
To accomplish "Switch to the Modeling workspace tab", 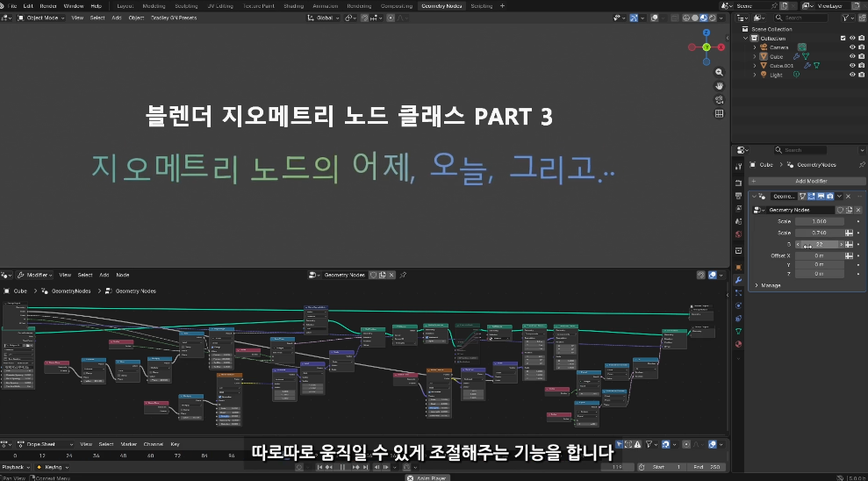I will point(154,5).
